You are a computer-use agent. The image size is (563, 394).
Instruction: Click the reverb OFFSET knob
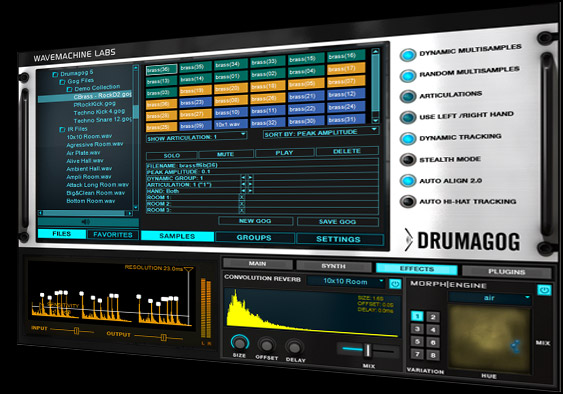point(267,346)
